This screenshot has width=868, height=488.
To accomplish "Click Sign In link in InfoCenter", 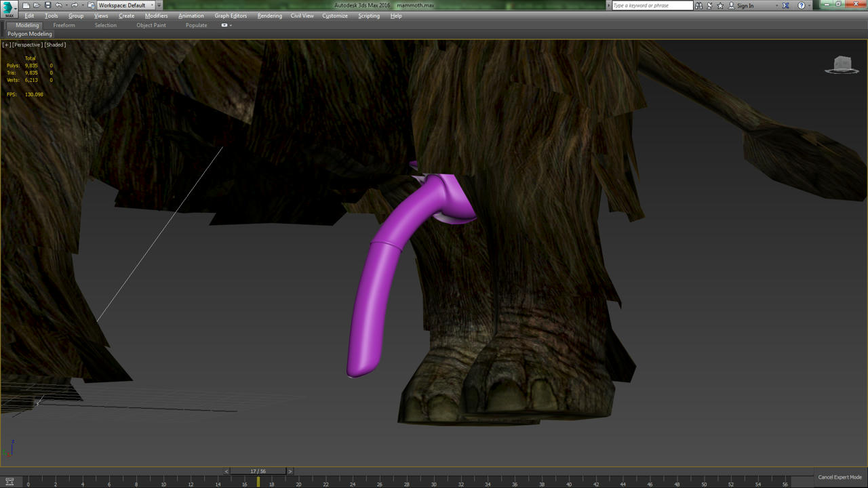I will (x=745, y=5).
